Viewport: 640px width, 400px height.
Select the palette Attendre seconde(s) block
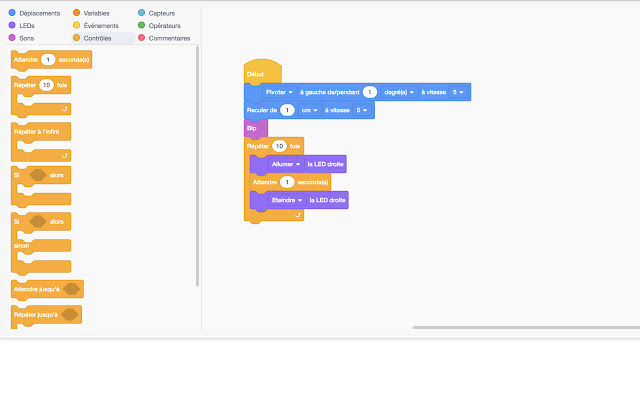(x=51, y=60)
